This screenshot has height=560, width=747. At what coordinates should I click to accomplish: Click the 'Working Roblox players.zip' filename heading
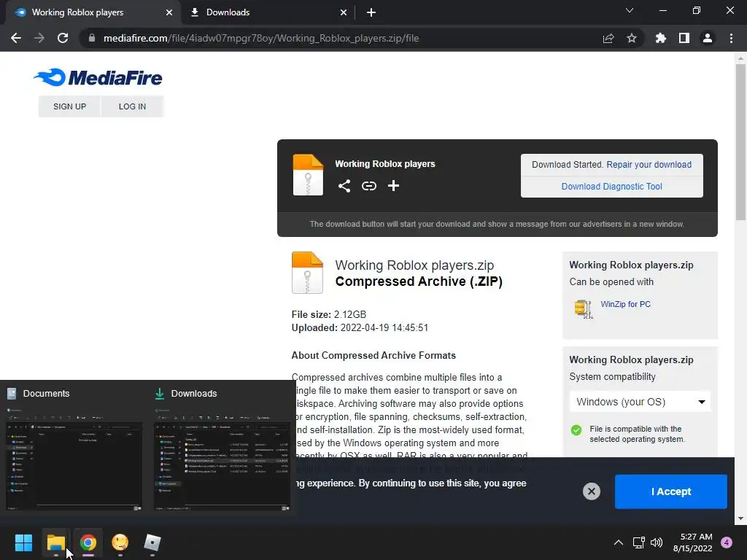[414, 265]
